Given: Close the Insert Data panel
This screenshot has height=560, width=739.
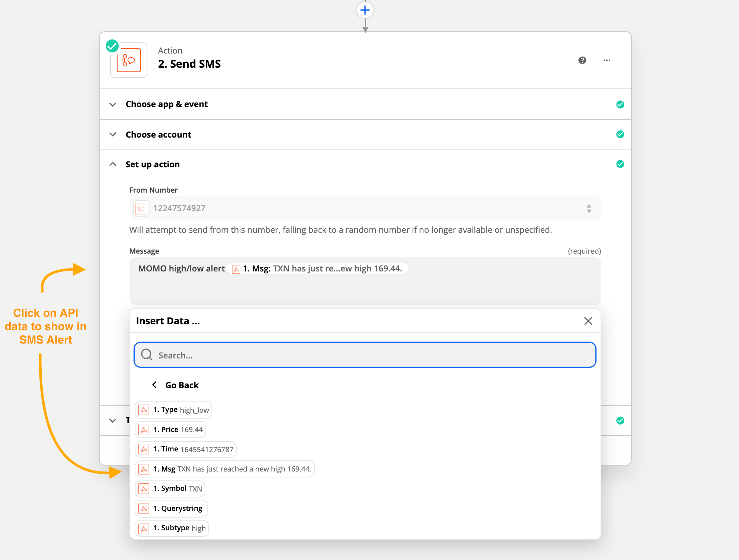Looking at the screenshot, I should 588,321.
